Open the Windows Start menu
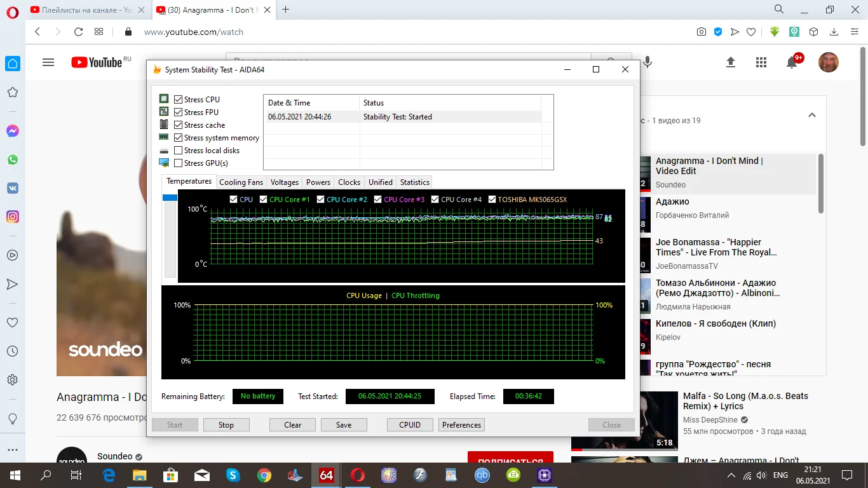Image resolution: width=868 pixels, height=488 pixels. [15, 475]
